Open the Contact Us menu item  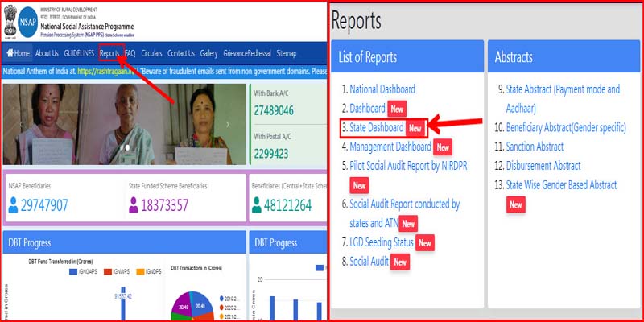[x=181, y=53]
